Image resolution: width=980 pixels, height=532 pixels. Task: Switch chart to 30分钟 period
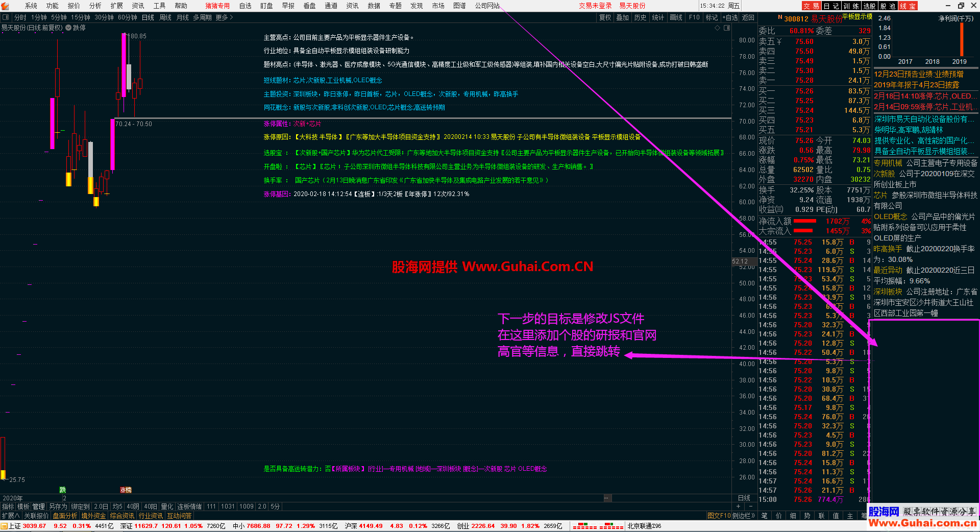click(104, 17)
